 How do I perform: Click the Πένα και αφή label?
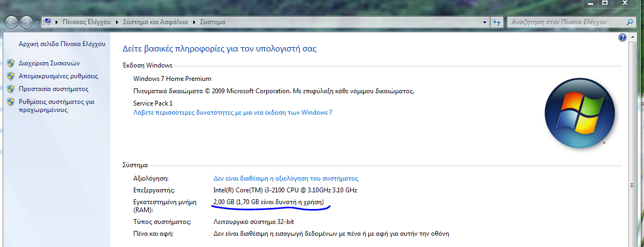pos(153,234)
